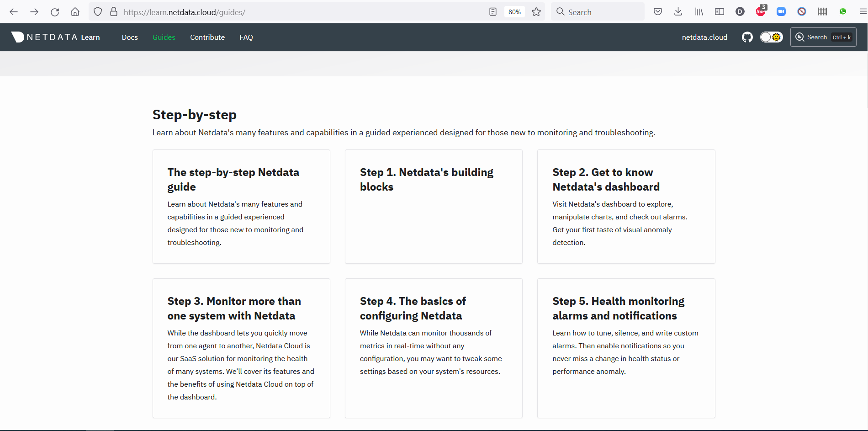Viewport: 868px width, 431px height.
Task: Save the page to Pocket
Action: click(658, 11)
